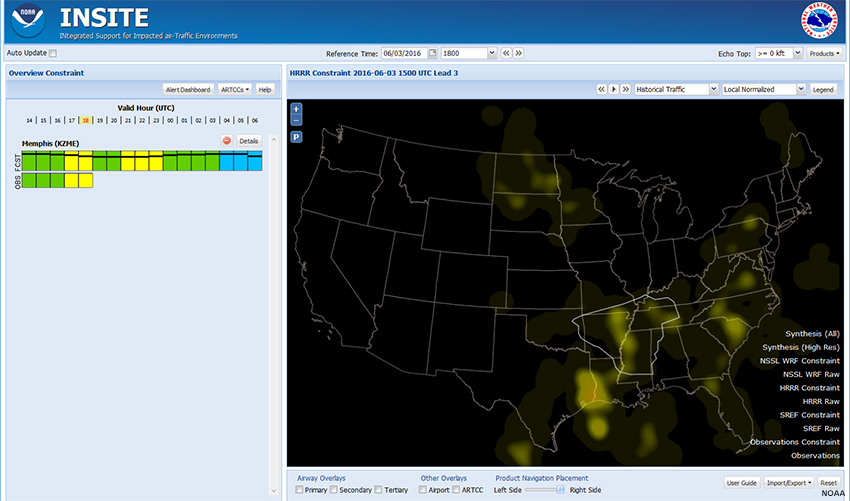850x501 pixels.
Task: Open the User Guide
Action: click(x=742, y=483)
